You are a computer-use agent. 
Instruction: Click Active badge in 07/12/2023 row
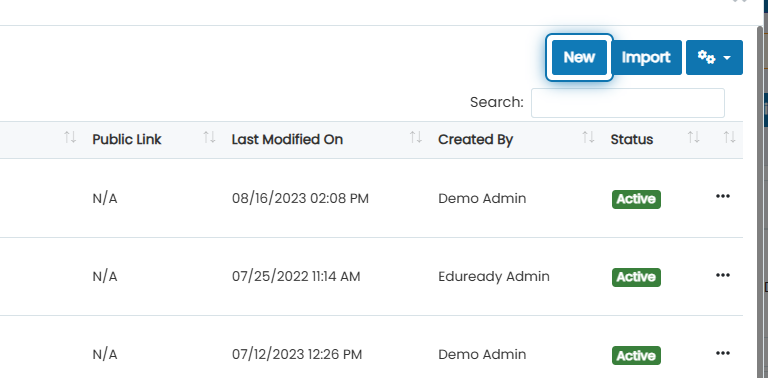[636, 355]
